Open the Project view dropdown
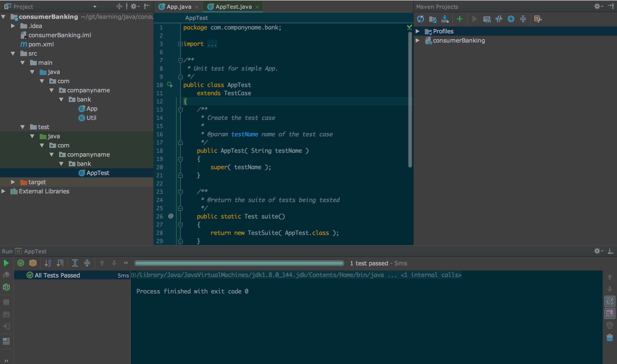617x364 pixels. click(x=95, y=7)
